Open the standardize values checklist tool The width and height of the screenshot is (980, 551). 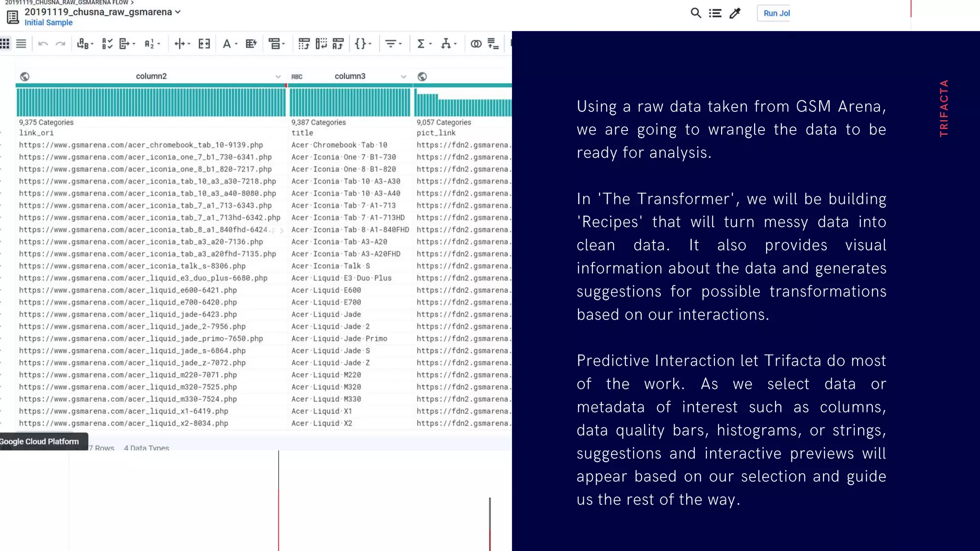click(x=107, y=44)
